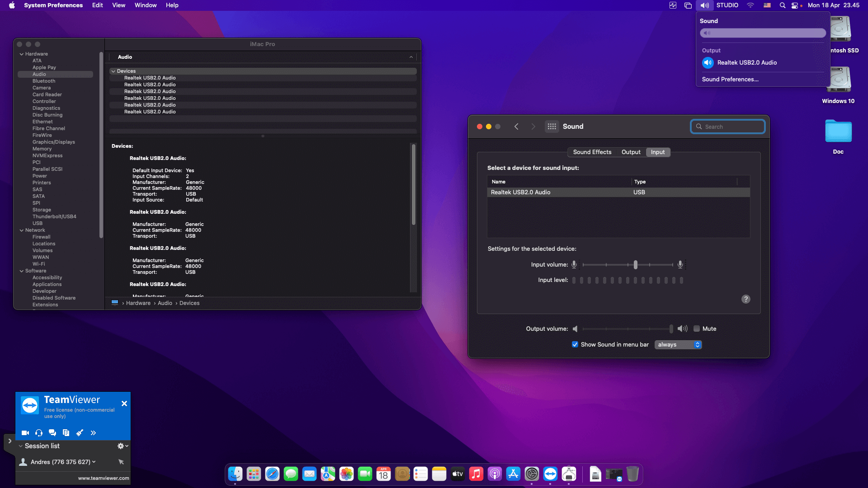The image size is (868, 488).
Task: Collapse the Devices group in Audio list
Action: [113, 71]
